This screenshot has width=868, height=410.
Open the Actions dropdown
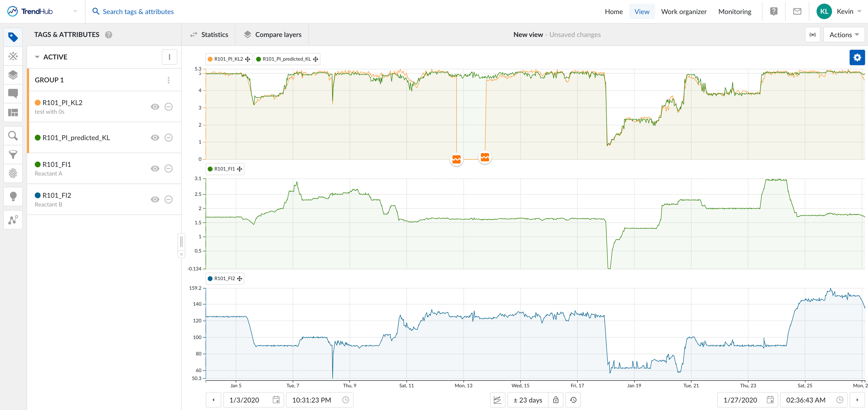843,34
